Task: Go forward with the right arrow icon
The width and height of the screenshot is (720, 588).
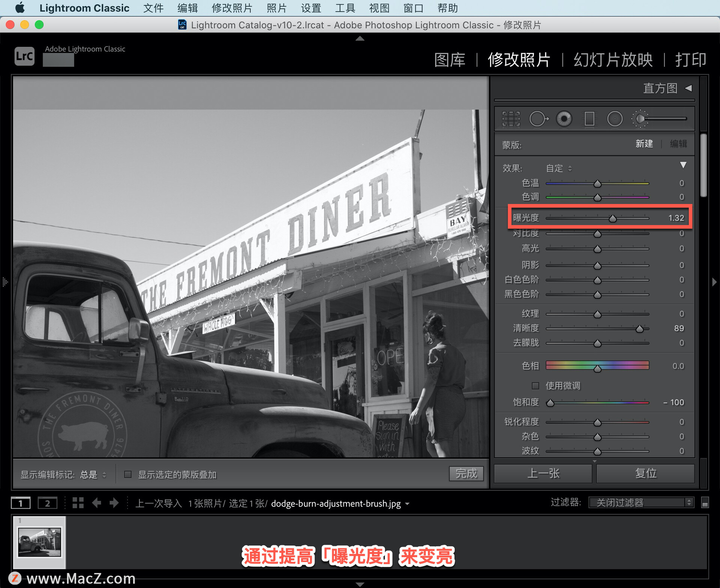Action: pos(114,503)
